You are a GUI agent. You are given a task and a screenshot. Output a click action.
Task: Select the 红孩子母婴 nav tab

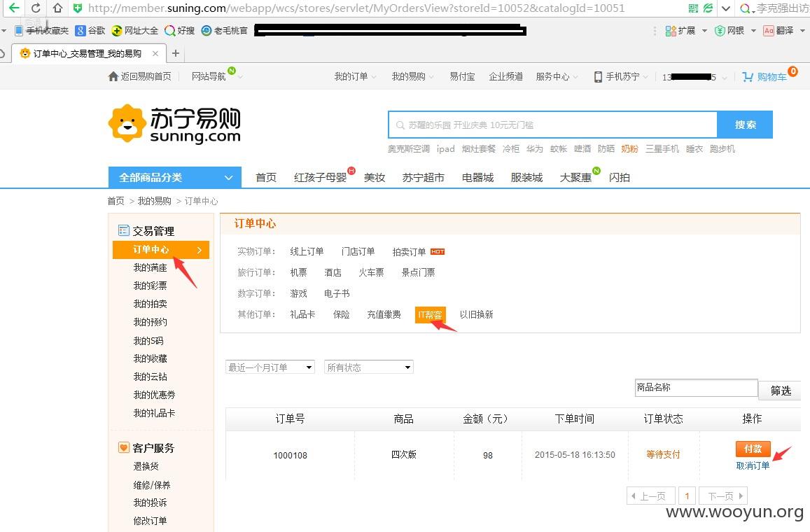[x=320, y=177]
